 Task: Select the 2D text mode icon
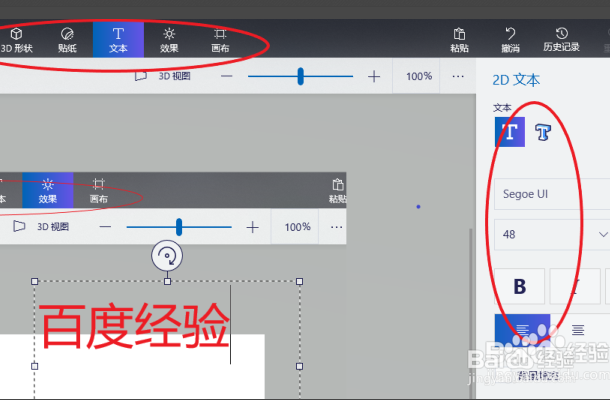coord(510,132)
